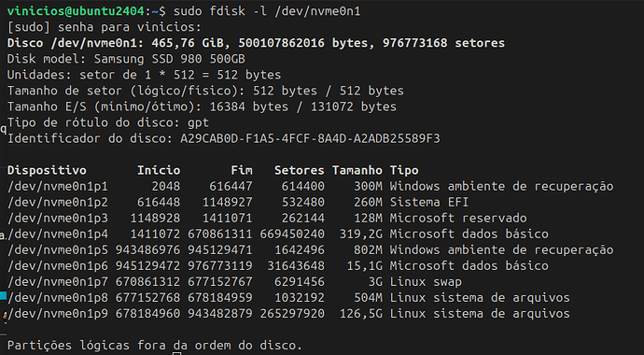Viewport: 644px width, 355px height.
Task: Click the /dev/nvme0n1p1 device entry
Action: pyautogui.click(x=58, y=187)
